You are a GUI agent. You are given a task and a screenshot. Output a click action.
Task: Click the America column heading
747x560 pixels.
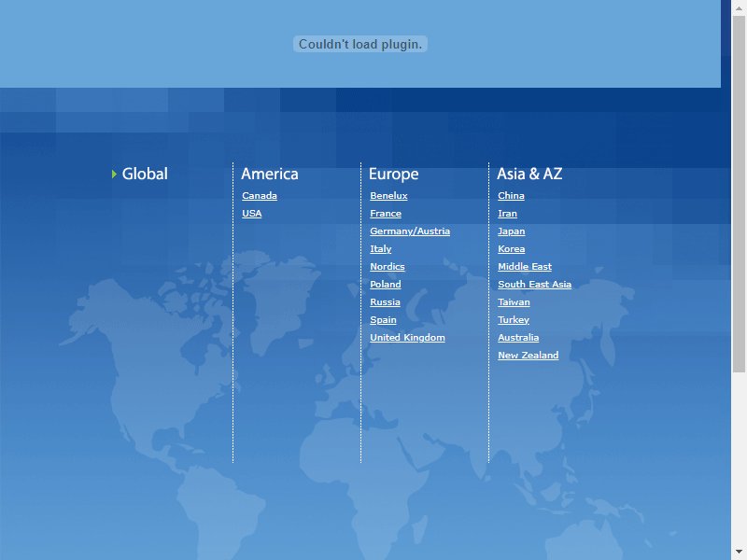click(270, 174)
